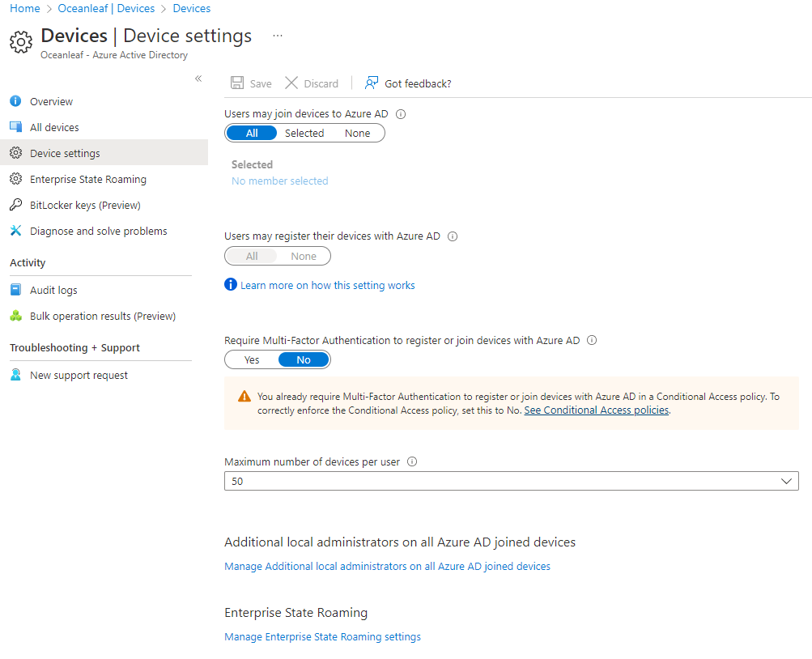Set Require Multi-Factor Authentication to Yes
The height and width of the screenshot is (659, 812).
tap(252, 359)
